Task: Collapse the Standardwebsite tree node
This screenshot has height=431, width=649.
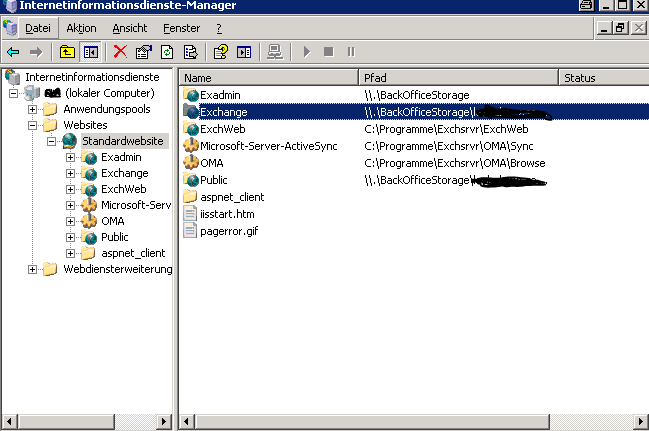Action: (x=51, y=141)
